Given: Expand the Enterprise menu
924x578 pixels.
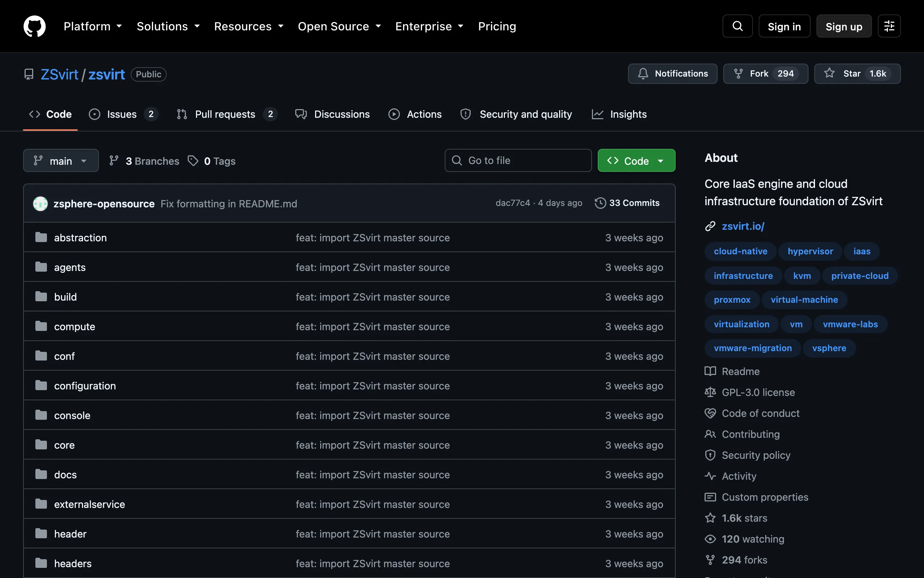Looking at the screenshot, I should coord(430,26).
